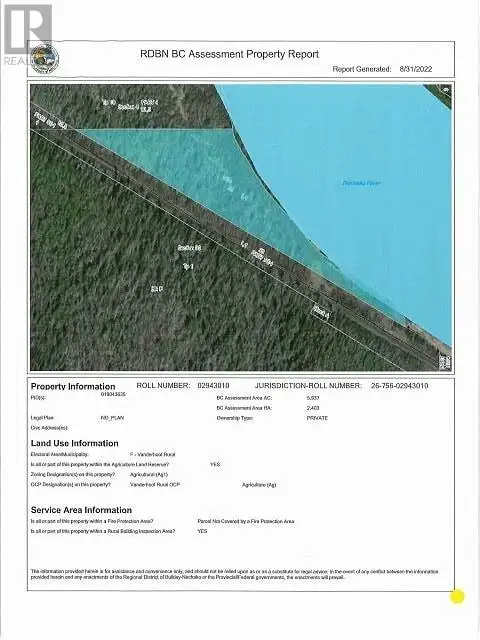Image resolution: width=480 pixels, height=640 pixels.
Task: Click the 'Service Area Information' heading
Action: tap(81, 510)
